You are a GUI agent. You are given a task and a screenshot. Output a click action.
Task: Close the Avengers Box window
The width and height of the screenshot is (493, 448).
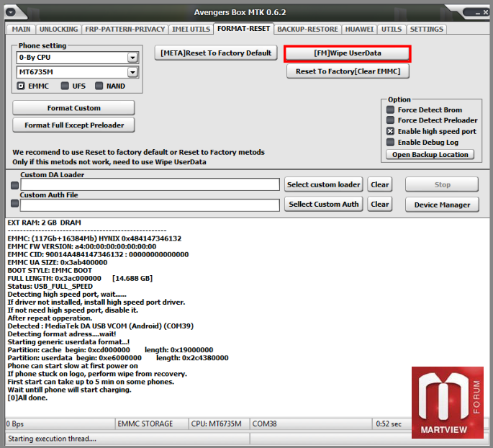486,12
